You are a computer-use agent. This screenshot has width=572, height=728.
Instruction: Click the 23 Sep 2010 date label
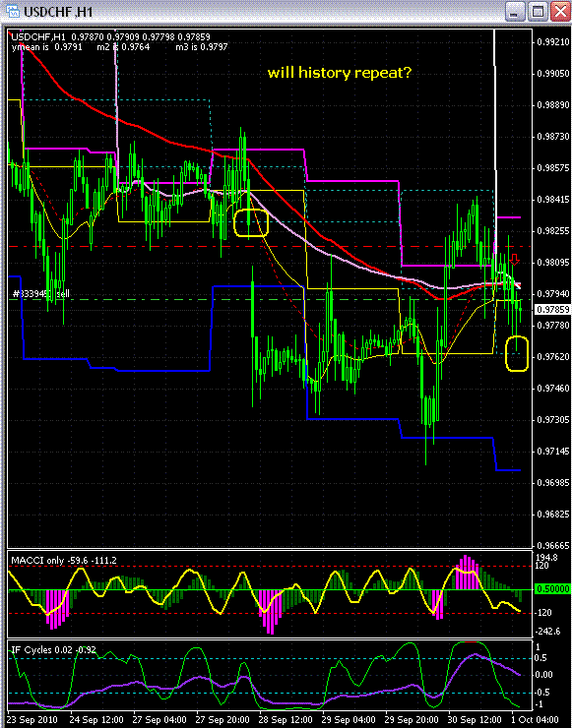30,719
